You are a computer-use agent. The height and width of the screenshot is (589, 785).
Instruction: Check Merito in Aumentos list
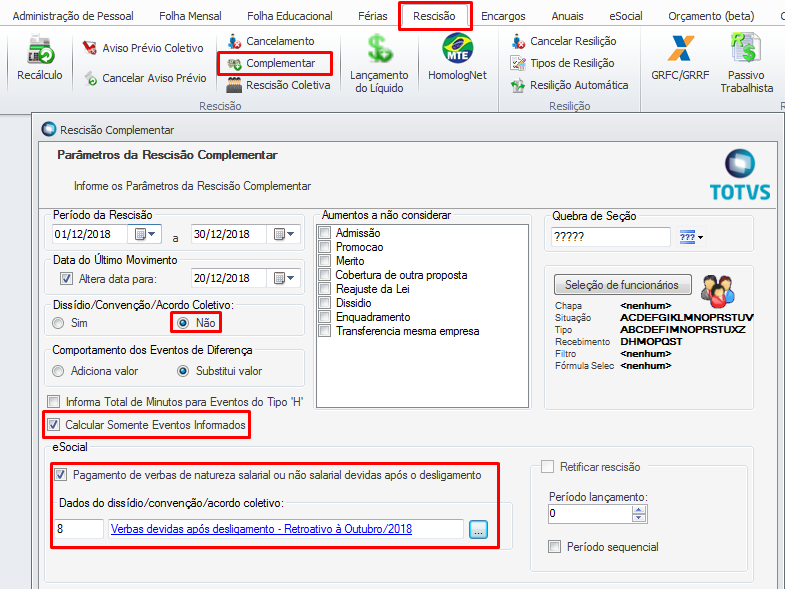click(325, 261)
